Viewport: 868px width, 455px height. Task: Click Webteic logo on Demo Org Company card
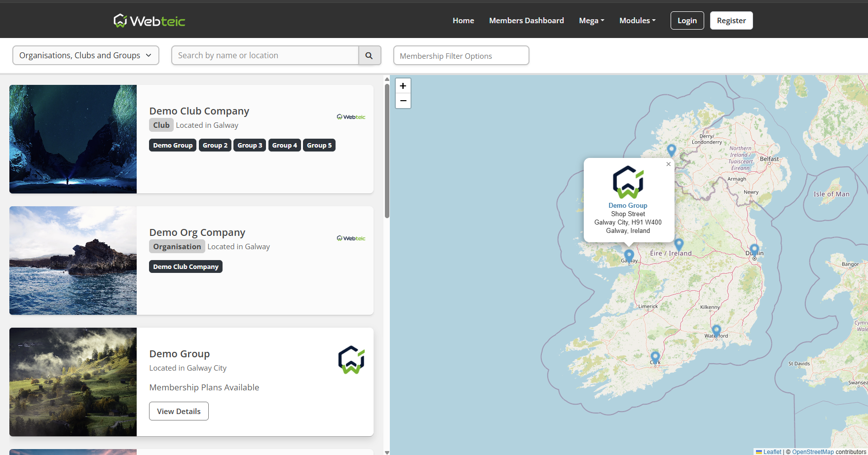(x=351, y=238)
